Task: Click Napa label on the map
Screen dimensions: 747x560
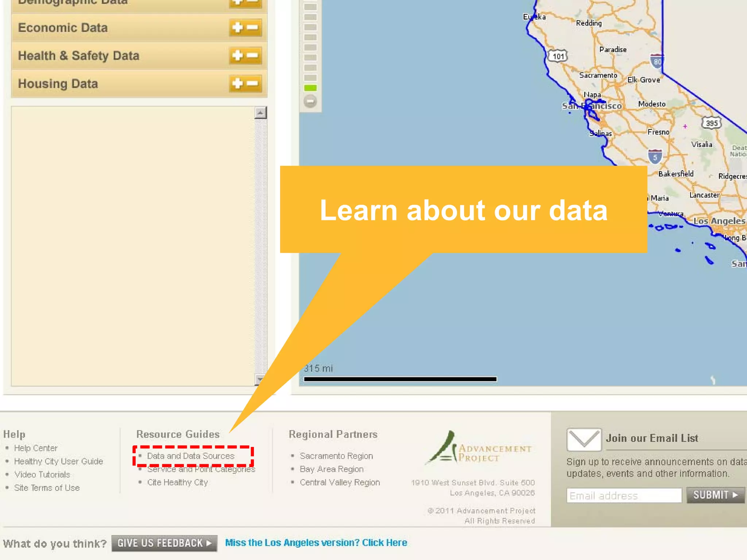Action: (592, 95)
